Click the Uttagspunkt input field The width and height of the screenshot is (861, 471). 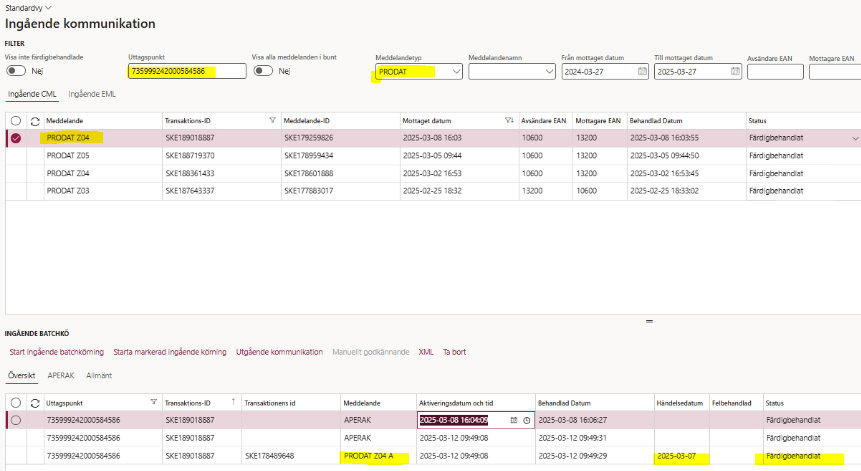(186, 72)
